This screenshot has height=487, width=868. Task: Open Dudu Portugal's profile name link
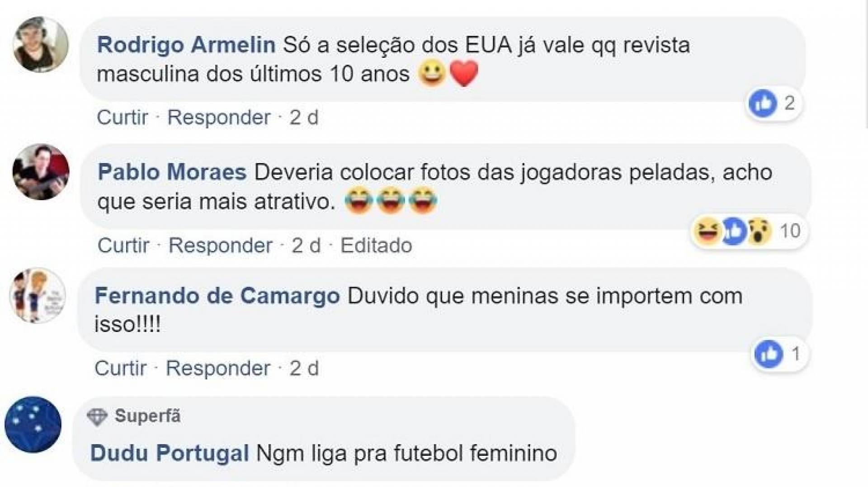[170, 453]
